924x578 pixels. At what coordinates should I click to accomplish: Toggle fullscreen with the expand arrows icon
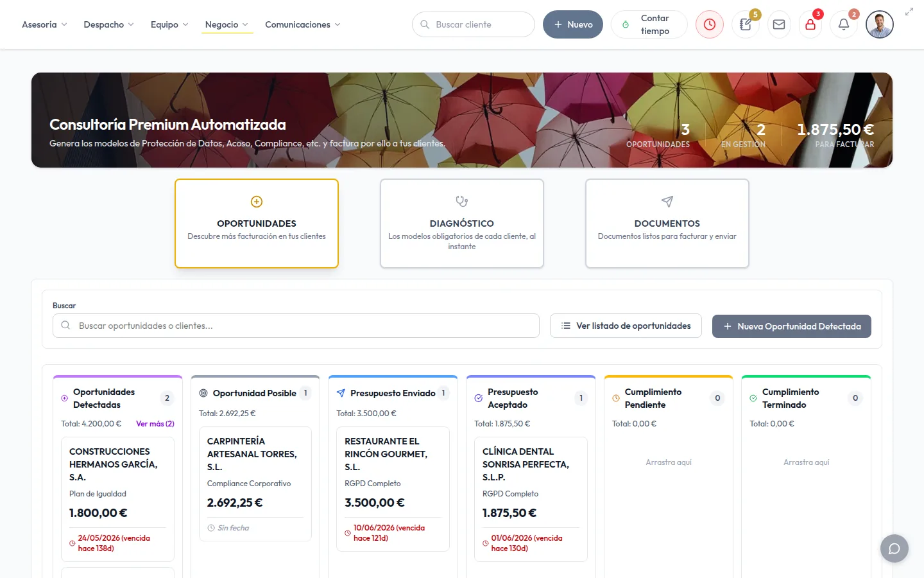pos(909,12)
